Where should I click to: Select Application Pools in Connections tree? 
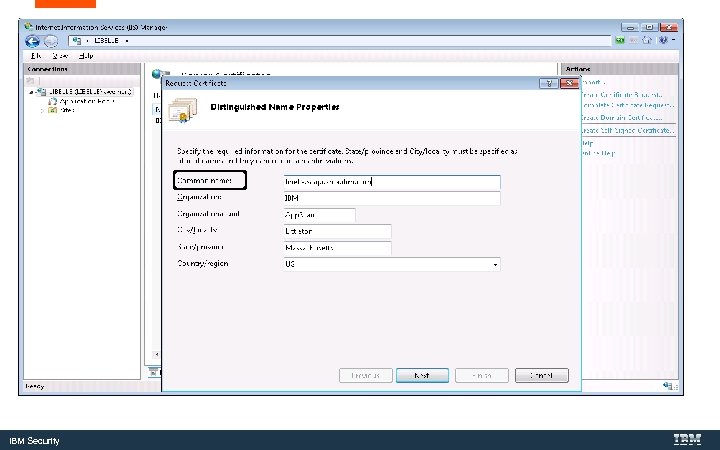click(87, 101)
